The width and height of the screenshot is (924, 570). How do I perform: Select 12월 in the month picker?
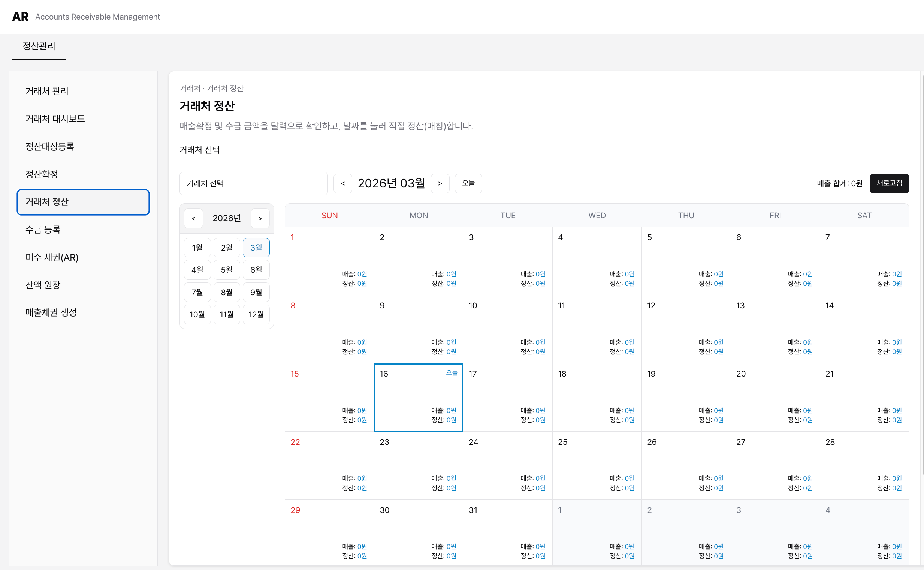tap(256, 314)
